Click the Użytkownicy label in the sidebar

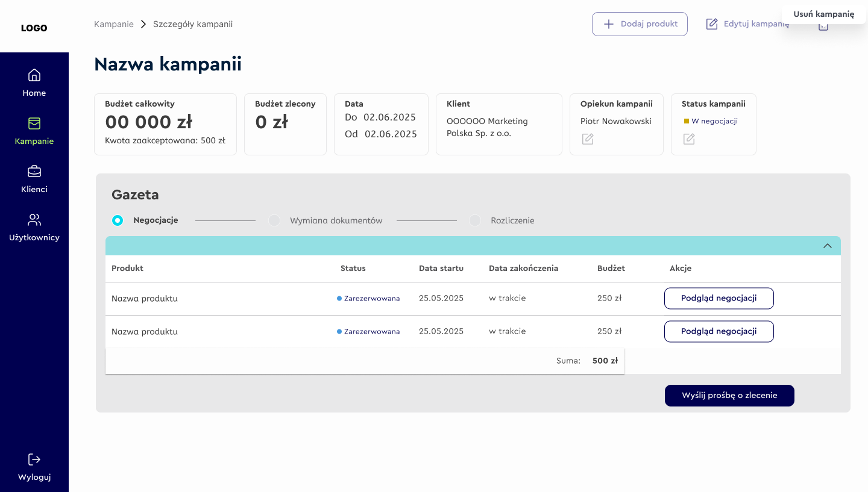coord(34,237)
